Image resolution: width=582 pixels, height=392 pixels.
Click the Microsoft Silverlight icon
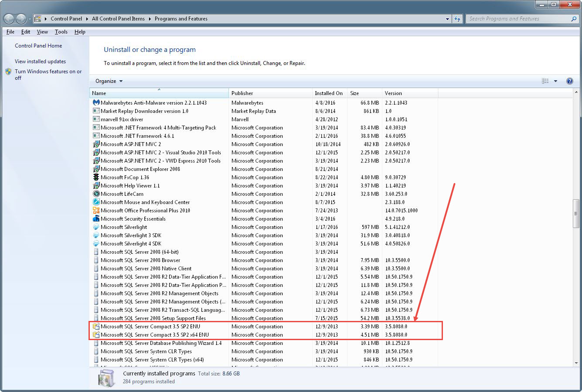click(96, 227)
